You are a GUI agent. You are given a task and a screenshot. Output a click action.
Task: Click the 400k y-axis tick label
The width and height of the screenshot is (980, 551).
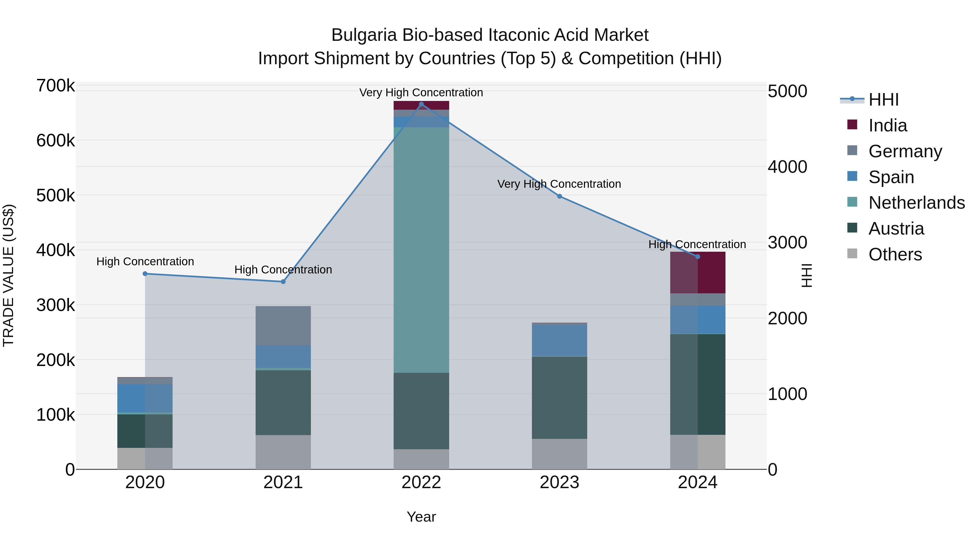click(x=56, y=250)
